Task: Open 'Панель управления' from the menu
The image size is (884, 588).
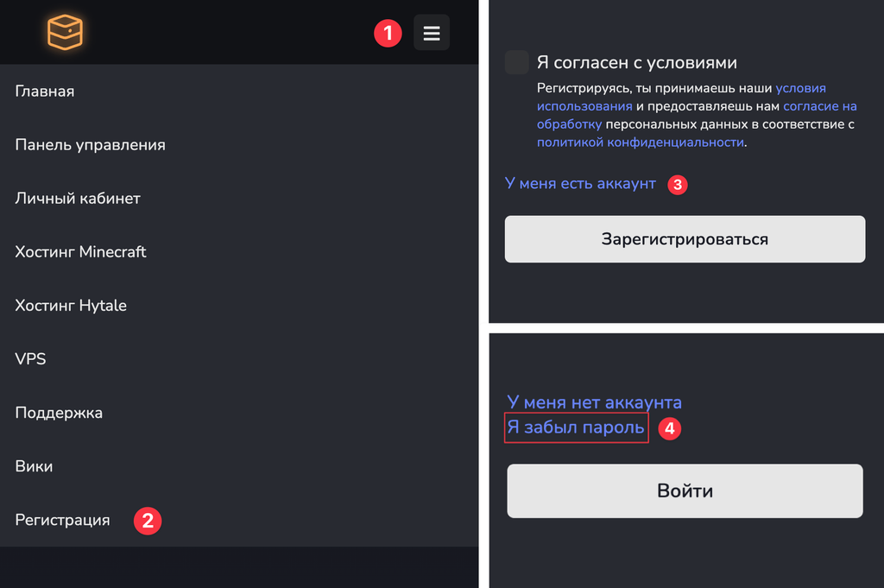Action: click(89, 144)
